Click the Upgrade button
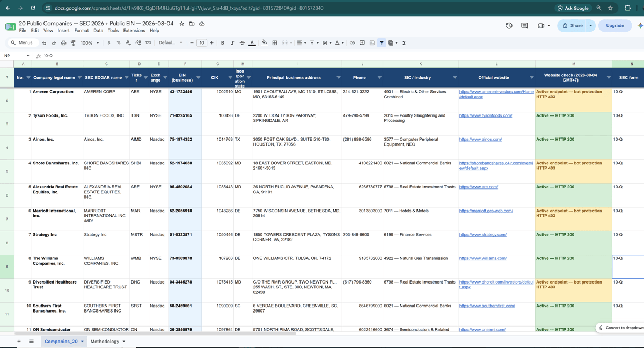This screenshot has width=644, height=348. 615,26
